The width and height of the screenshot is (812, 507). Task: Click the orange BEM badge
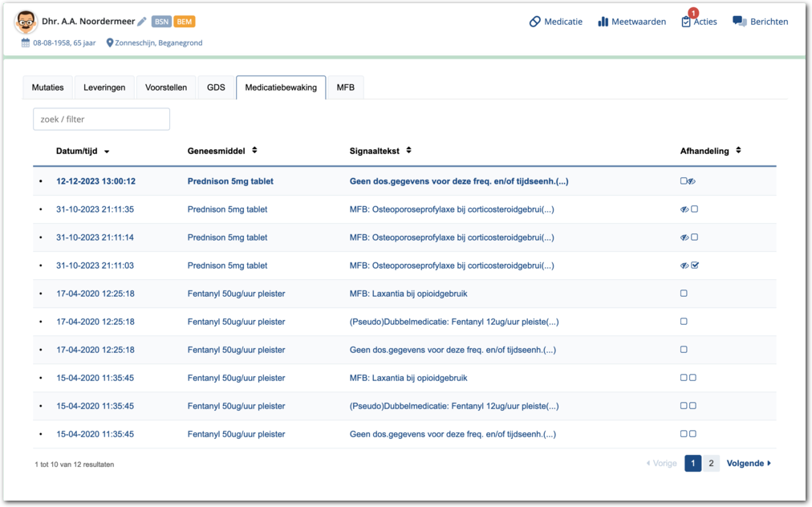[x=185, y=22]
